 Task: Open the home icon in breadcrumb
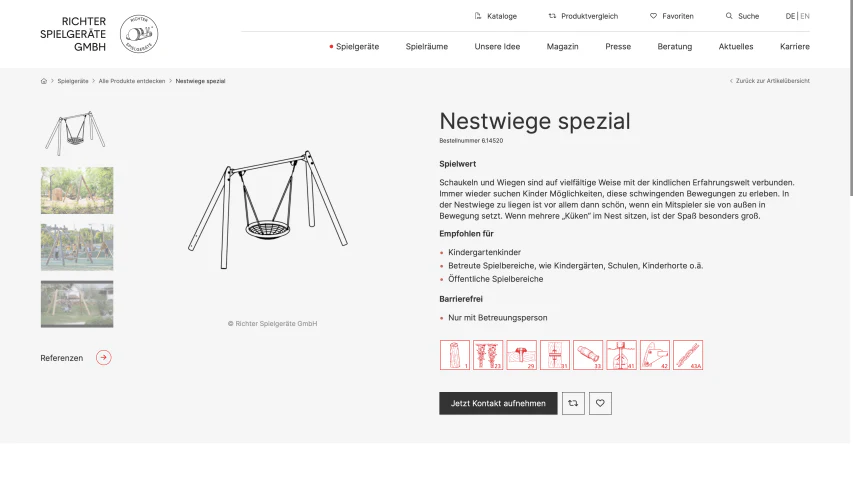point(44,81)
